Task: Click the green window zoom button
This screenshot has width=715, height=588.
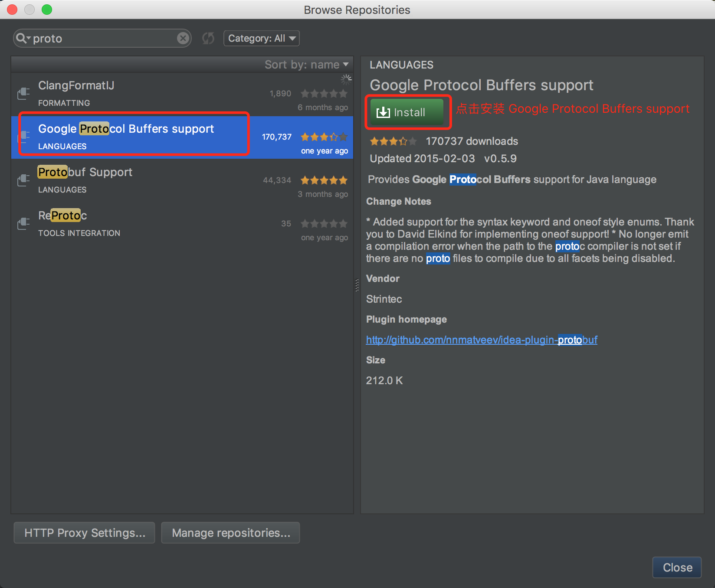Action: coord(47,10)
